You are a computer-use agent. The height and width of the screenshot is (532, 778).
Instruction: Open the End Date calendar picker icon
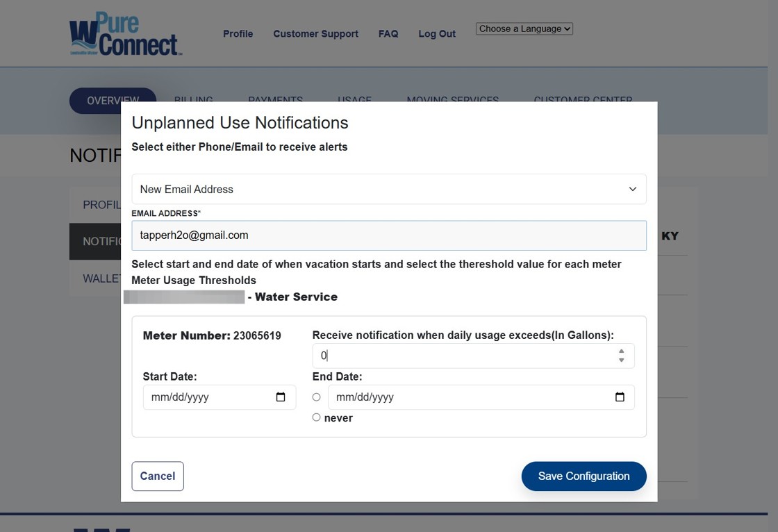620,397
